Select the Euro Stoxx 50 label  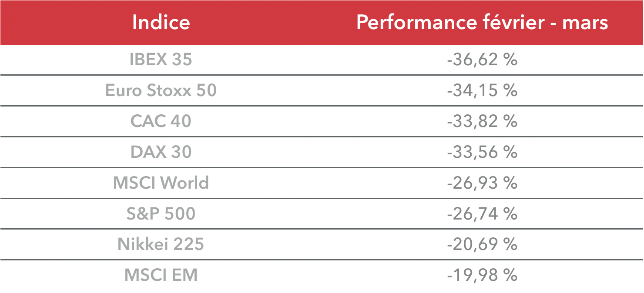click(x=161, y=90)
